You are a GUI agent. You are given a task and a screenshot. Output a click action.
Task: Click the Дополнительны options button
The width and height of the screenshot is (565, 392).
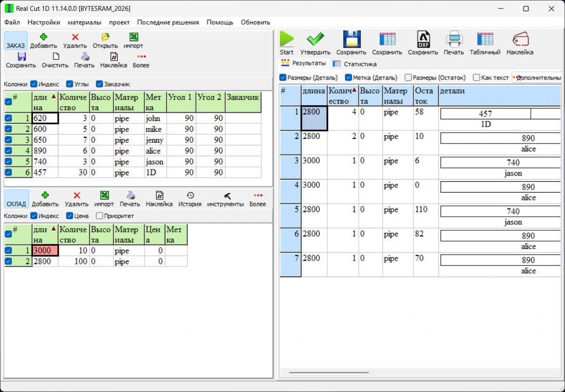point(537,78)
